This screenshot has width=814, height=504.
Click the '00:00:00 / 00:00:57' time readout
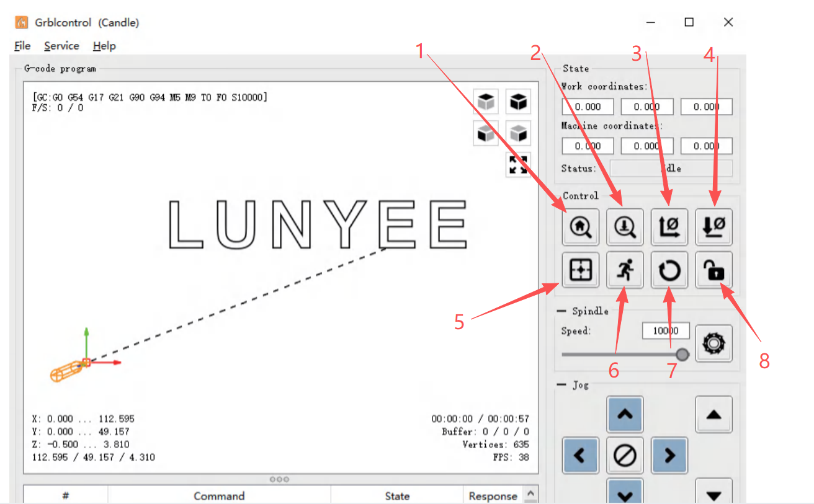(x=481, y=419)
